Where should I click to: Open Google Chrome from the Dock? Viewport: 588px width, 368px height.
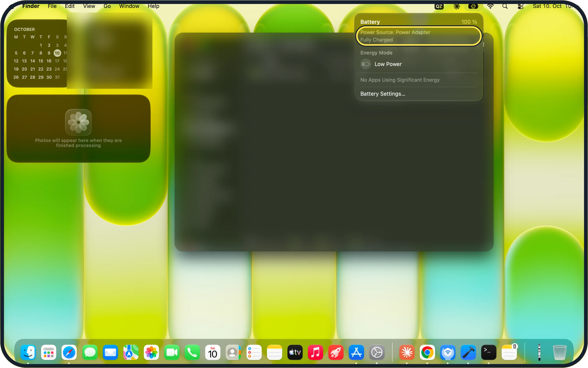point(427,352)
